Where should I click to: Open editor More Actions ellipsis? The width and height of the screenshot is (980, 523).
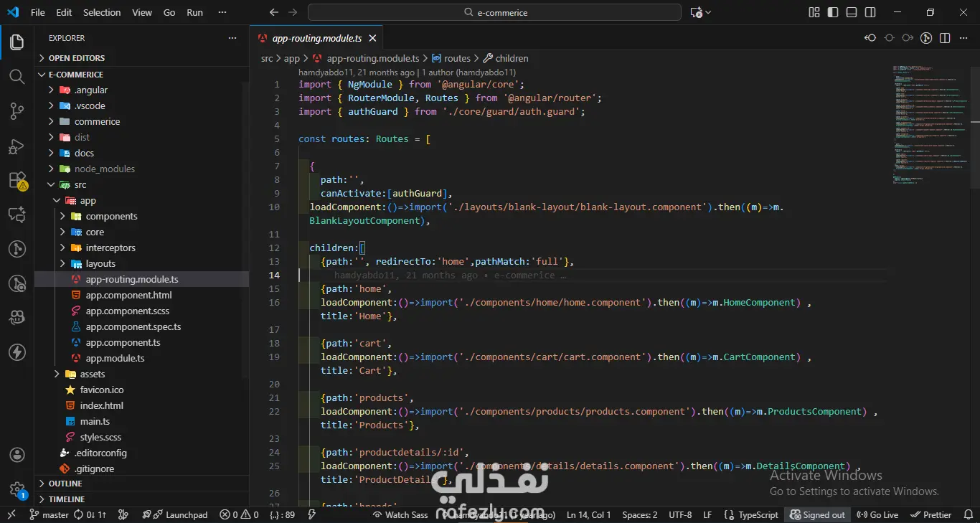pyautogui.click(x=963, y=38)
